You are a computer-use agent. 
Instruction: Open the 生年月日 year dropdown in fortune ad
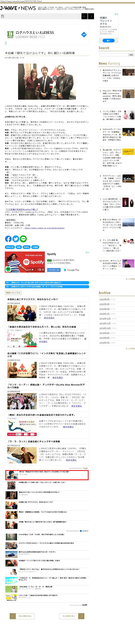coord(18,434)
